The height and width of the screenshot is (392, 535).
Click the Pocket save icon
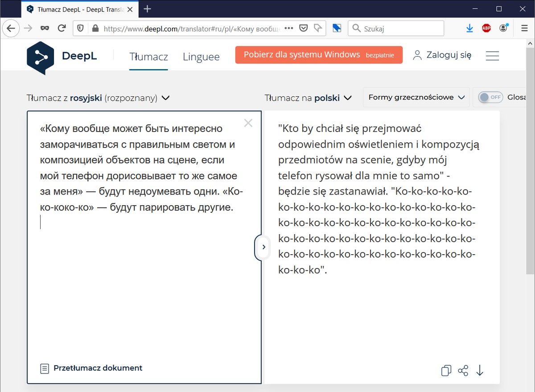pos(303,28)
